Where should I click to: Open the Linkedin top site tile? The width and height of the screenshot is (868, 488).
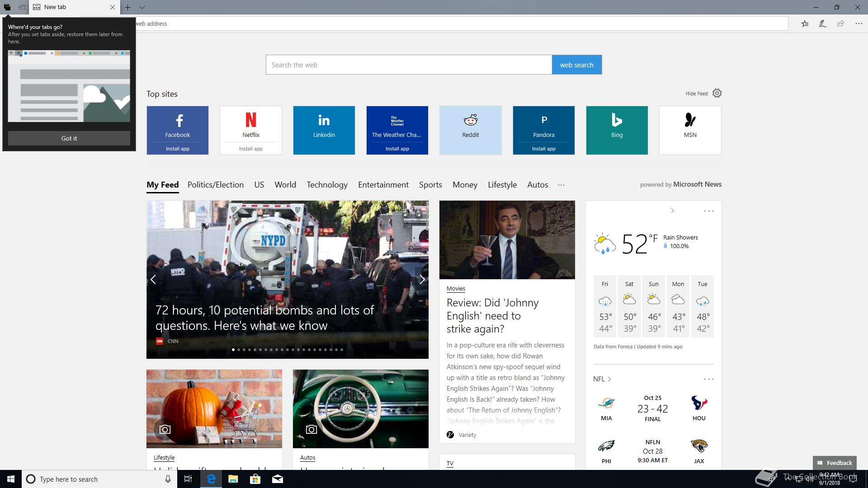pyautogui.click(x=324, y=130)
